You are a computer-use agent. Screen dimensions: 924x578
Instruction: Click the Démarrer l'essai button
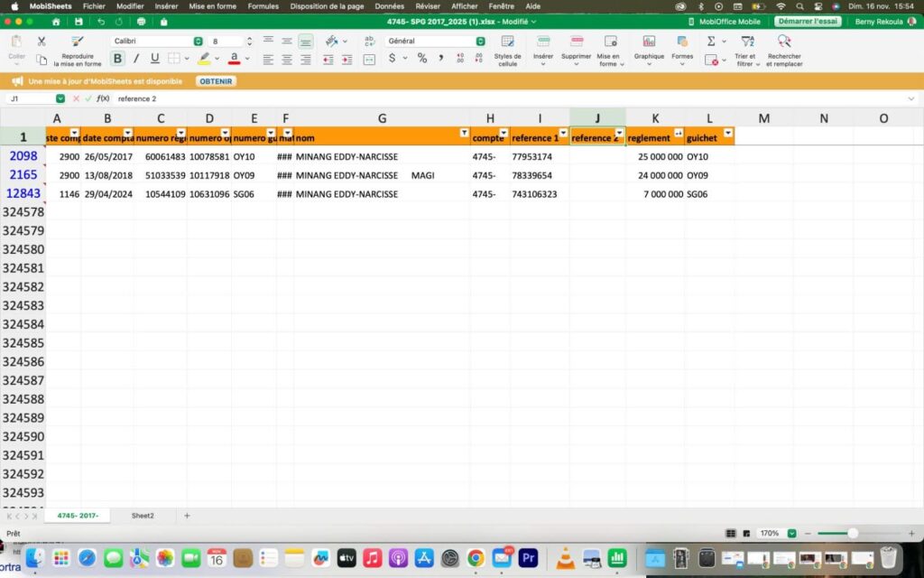click(808, 22)
